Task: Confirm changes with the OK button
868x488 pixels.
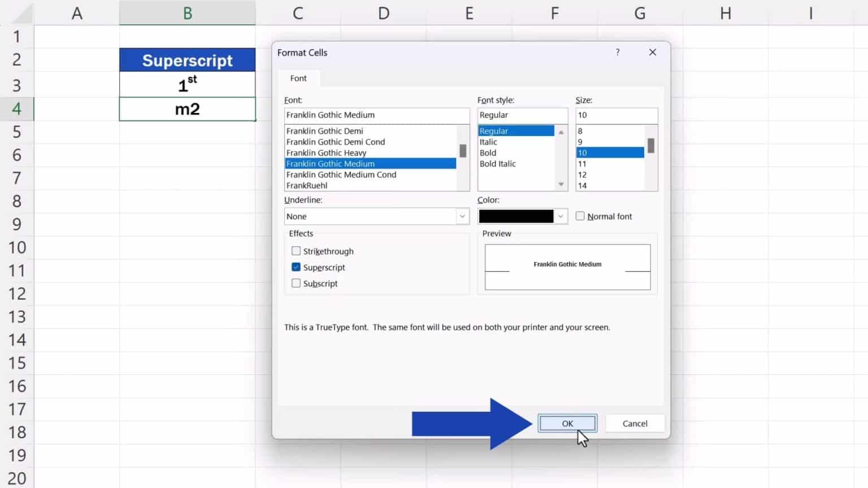Action: [x=567, y=423]
